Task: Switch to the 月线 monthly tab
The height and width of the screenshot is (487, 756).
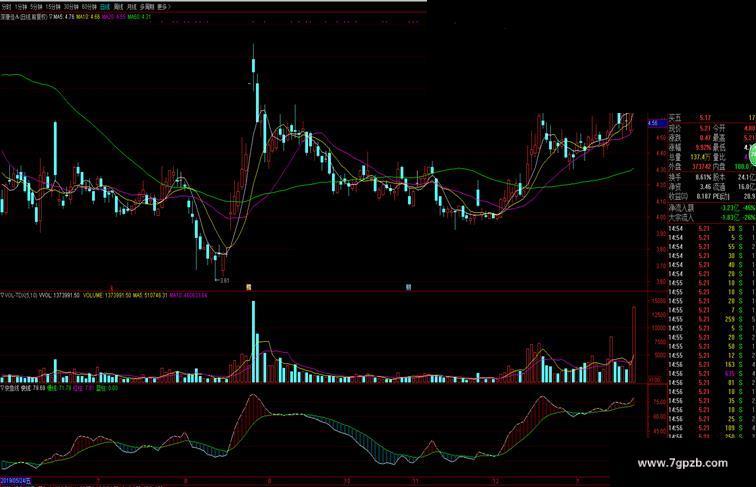Action: [x=132, y=7]
